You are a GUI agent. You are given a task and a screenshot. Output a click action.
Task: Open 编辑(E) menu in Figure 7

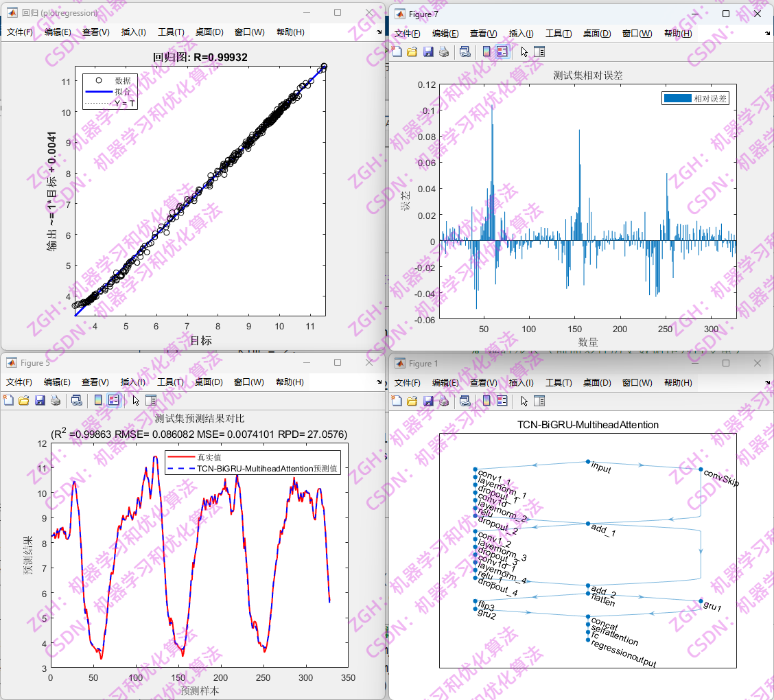pyautogui.click(x=445, y=34)
